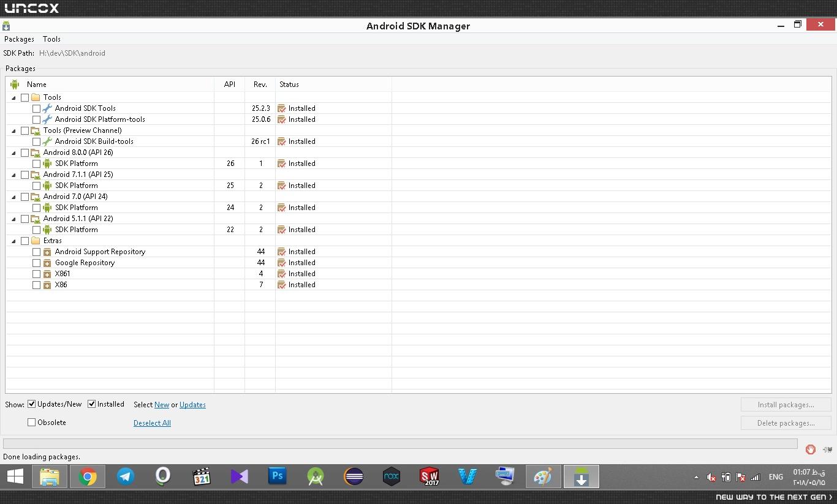
Task: Click the package icon beside X861
Action: pos(47,274)
